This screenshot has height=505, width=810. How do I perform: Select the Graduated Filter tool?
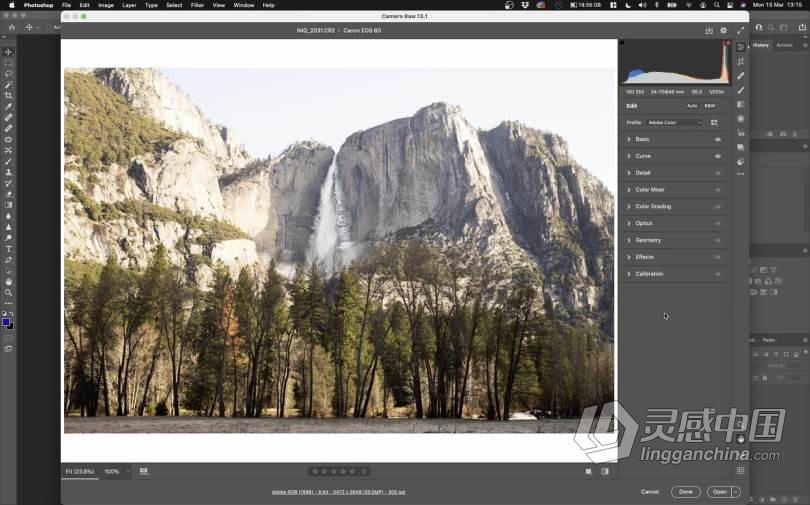point(741,104)
